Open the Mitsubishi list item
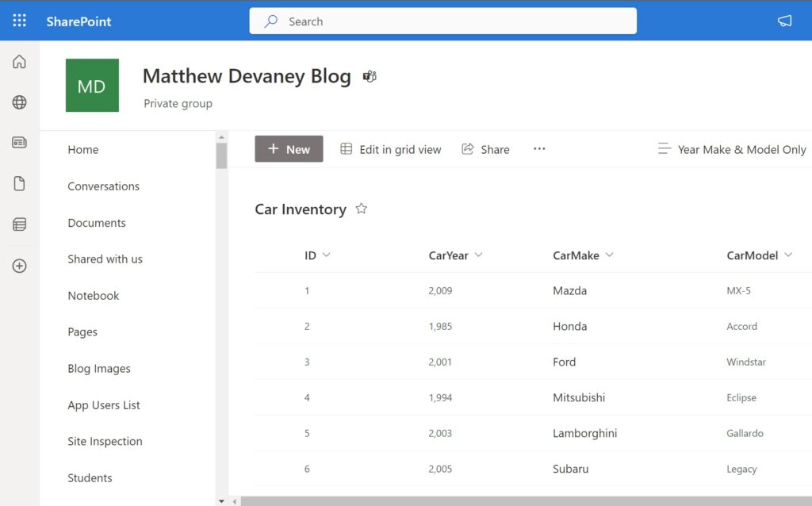 pyautogui.click(x=578, y=398)
